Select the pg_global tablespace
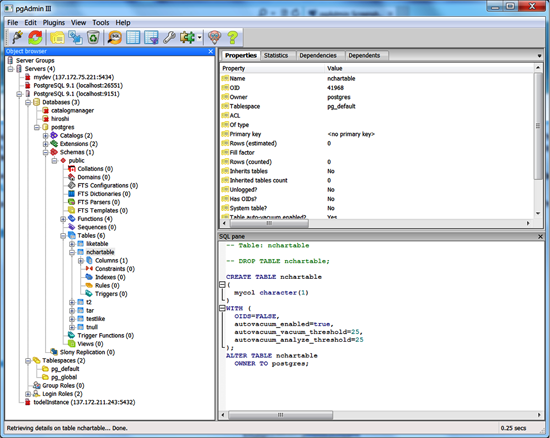This screenshot has height=438, width=550. pos(64,377)
